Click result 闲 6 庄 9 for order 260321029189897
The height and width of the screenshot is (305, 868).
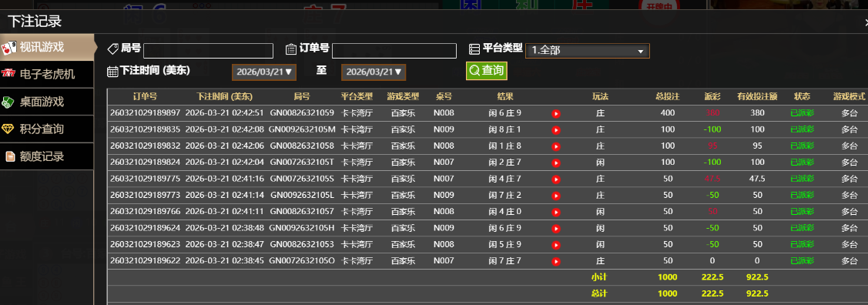(x=505, y=113)
